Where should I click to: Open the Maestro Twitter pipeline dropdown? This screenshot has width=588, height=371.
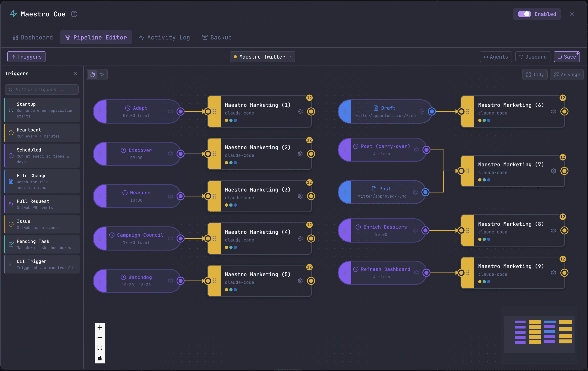pos(262,57)
